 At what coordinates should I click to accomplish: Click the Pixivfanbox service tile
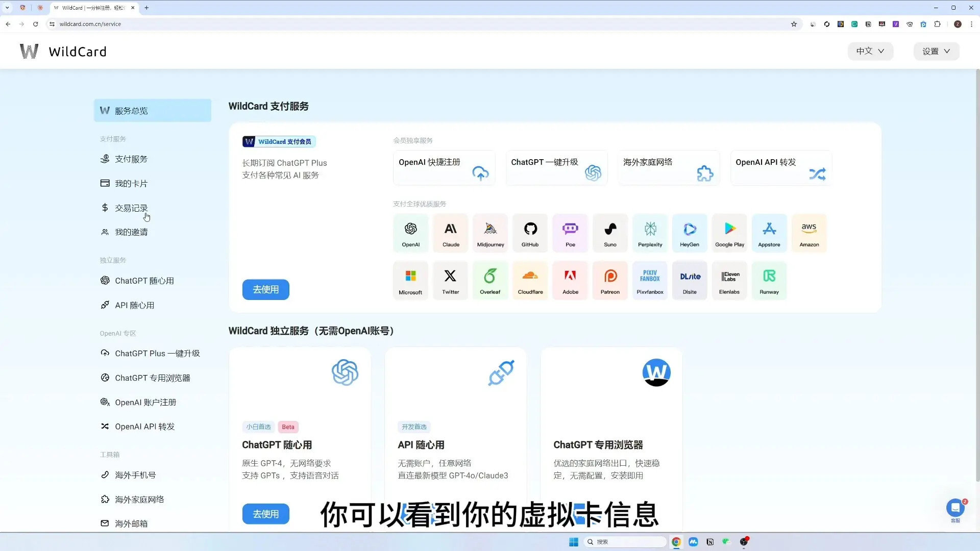point(650,281)
